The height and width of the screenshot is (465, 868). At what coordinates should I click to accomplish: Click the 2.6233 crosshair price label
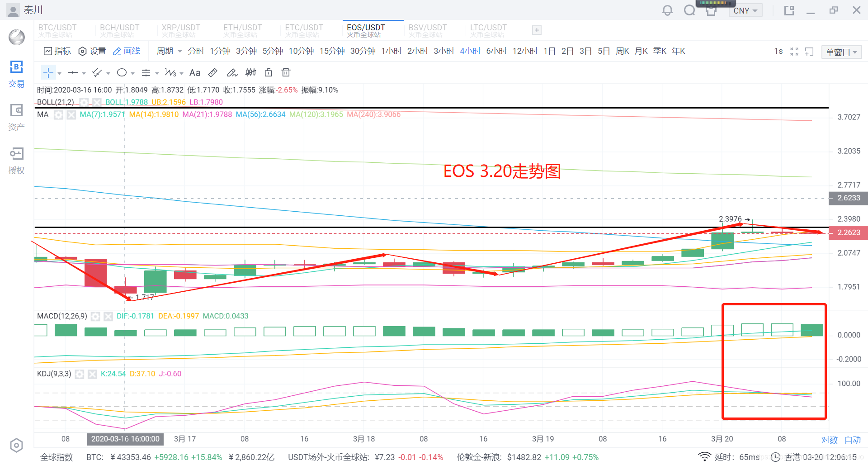[x=848, y=198]
